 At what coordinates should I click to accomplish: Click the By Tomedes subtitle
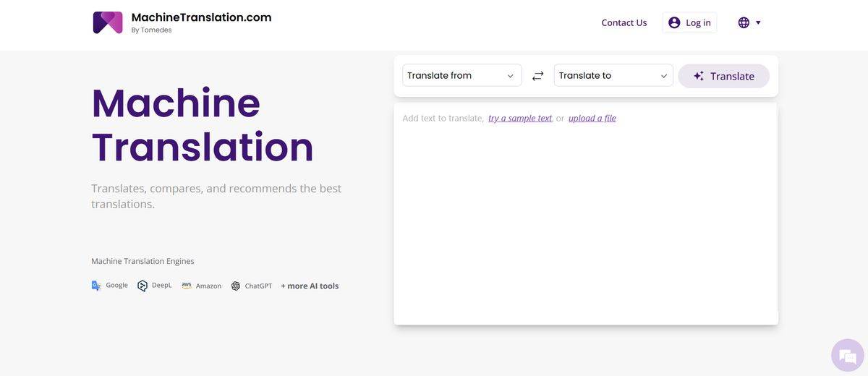click(151, 30)
